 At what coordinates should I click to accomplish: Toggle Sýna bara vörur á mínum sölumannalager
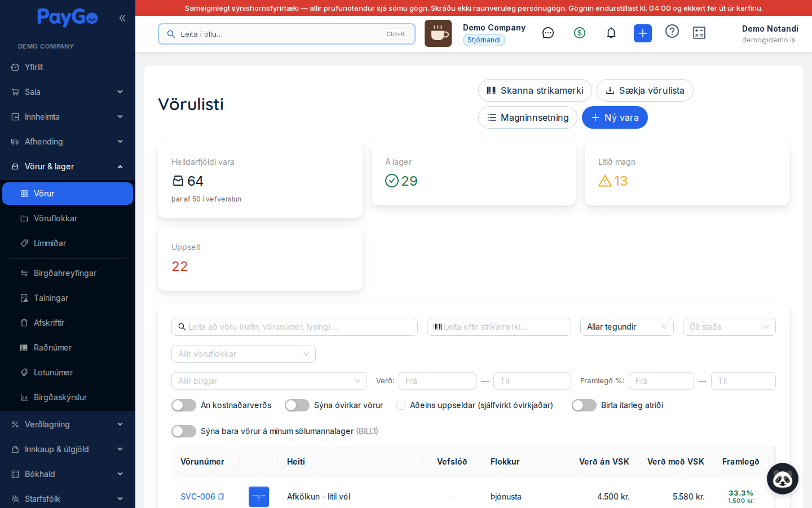[184, 431]
